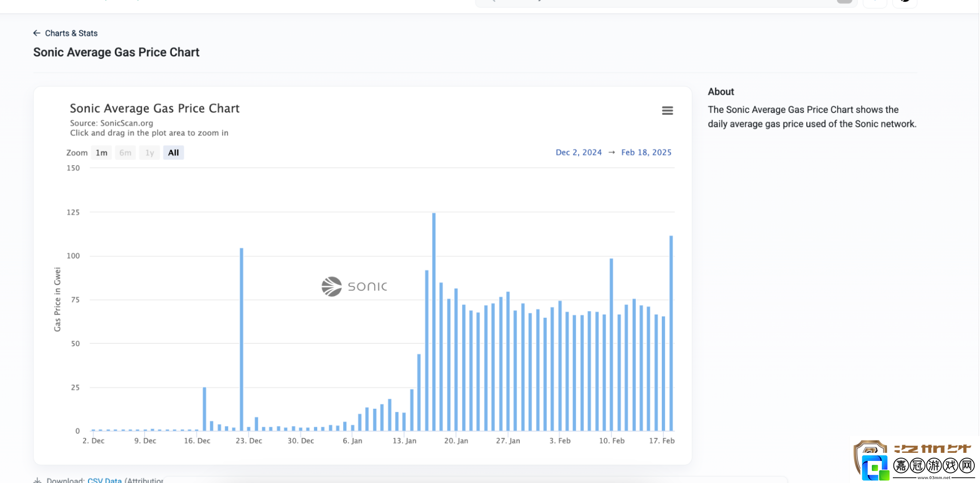Image resolution: width=980 pixels, height=483 pixels.
Task: Click the tall bar just before 23. Dec
Action: [241, 339]
